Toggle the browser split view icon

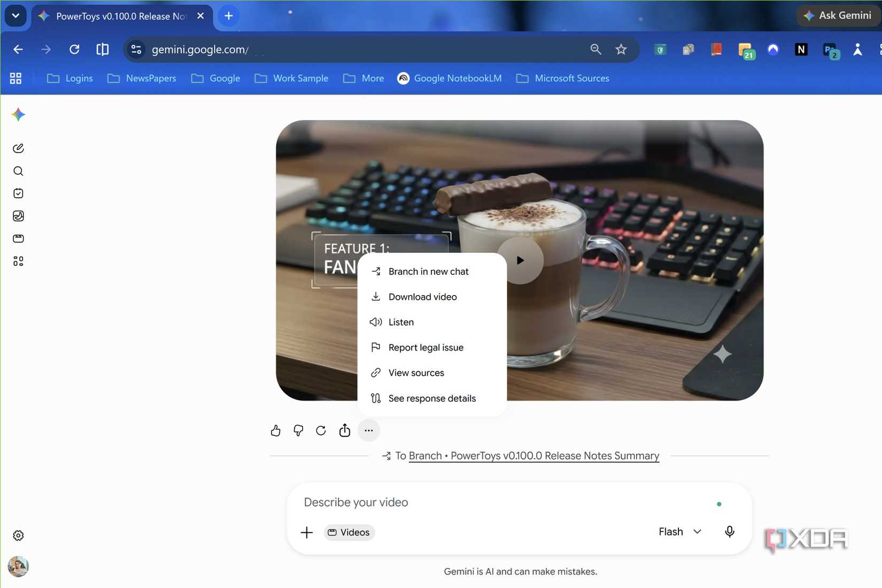pyautogui.click(x=102, y=49)
